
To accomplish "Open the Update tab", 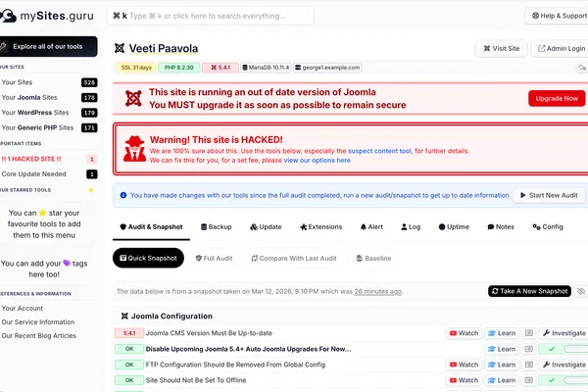I will coord(266,227).
